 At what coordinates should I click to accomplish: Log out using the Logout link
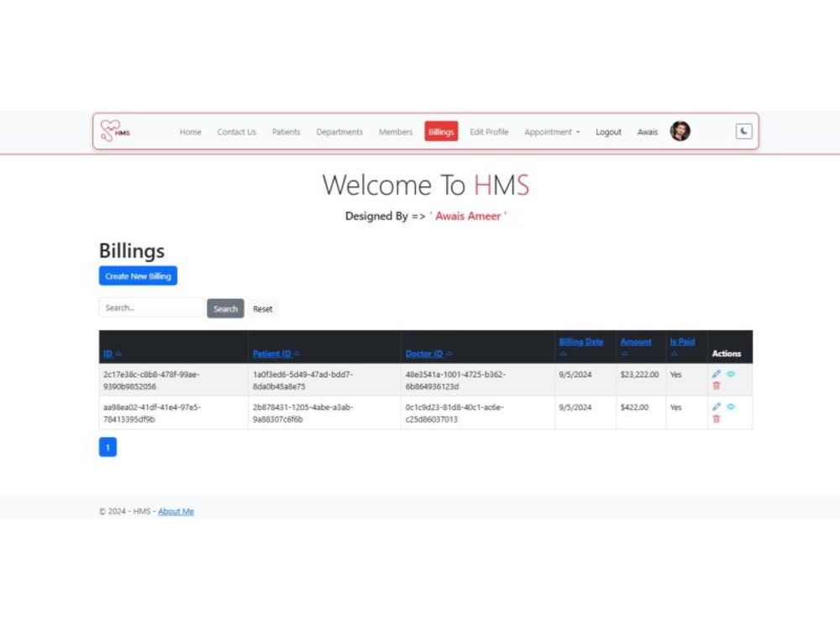coord(608,132)
